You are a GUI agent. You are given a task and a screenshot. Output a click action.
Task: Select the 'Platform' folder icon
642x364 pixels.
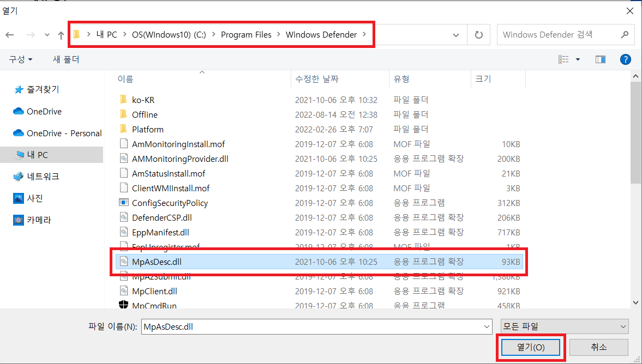point(123,129)
